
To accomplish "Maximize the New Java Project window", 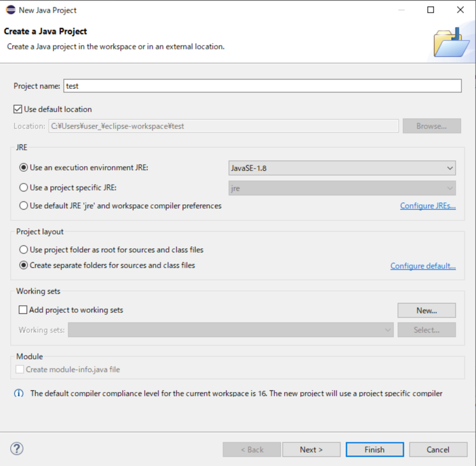I will point(430,10).
